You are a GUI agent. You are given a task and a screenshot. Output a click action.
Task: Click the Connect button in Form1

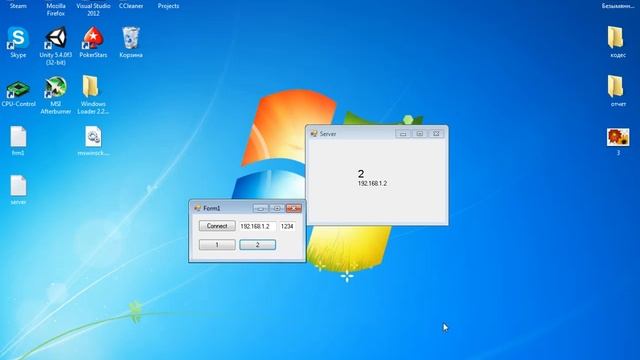point(217,226)
